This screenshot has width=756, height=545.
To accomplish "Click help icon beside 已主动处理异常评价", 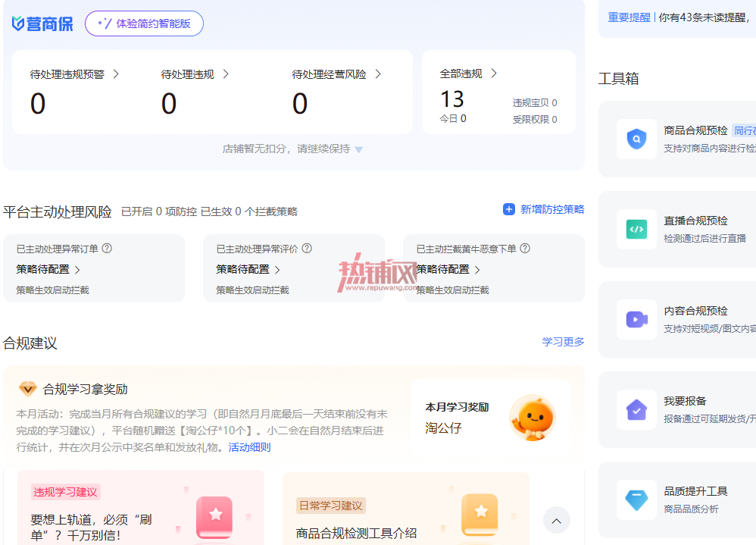I will tap(307, 249).
